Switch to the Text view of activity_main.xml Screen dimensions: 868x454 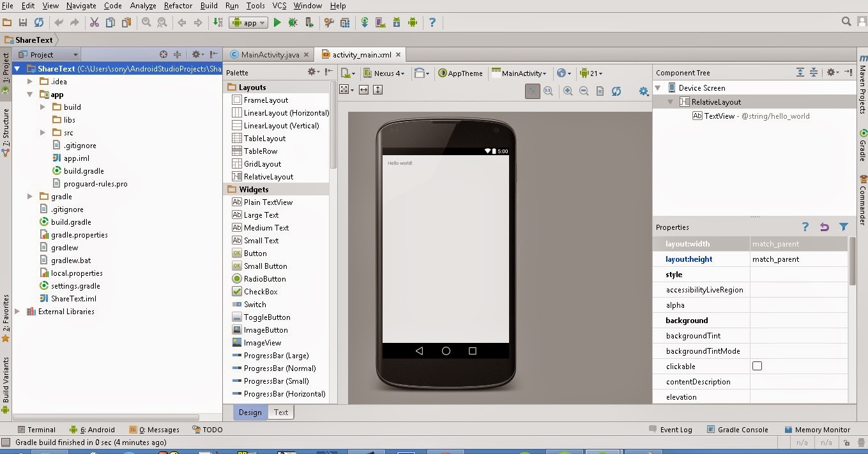280,412
